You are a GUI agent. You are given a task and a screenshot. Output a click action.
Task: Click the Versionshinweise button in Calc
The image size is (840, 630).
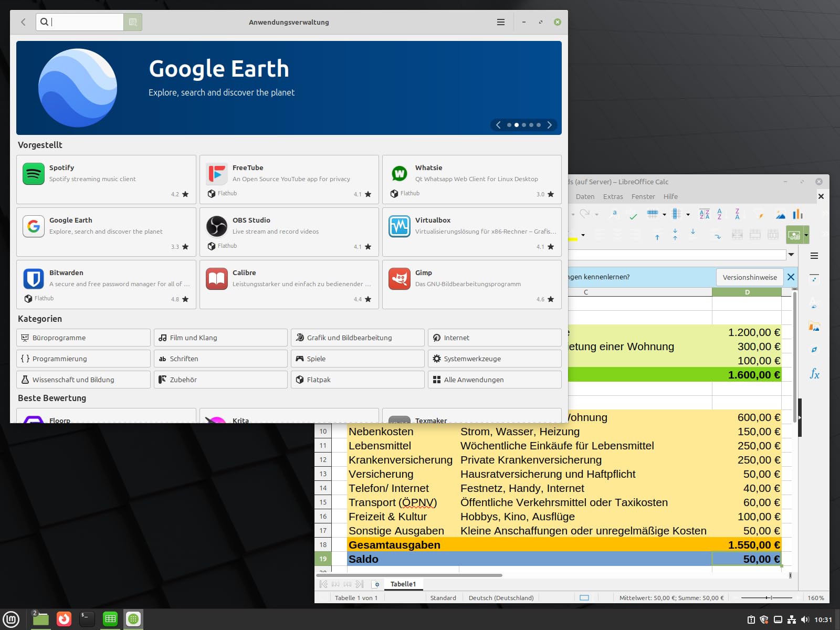click(750, 277)
